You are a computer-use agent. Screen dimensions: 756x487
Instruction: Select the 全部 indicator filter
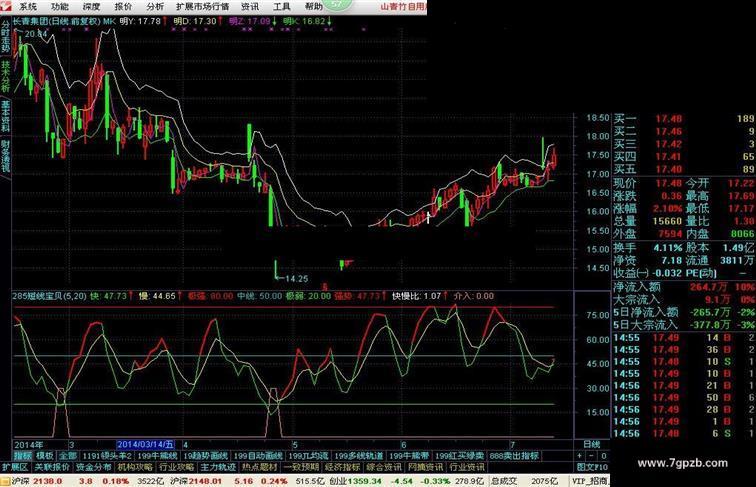(x=68, y=456)
